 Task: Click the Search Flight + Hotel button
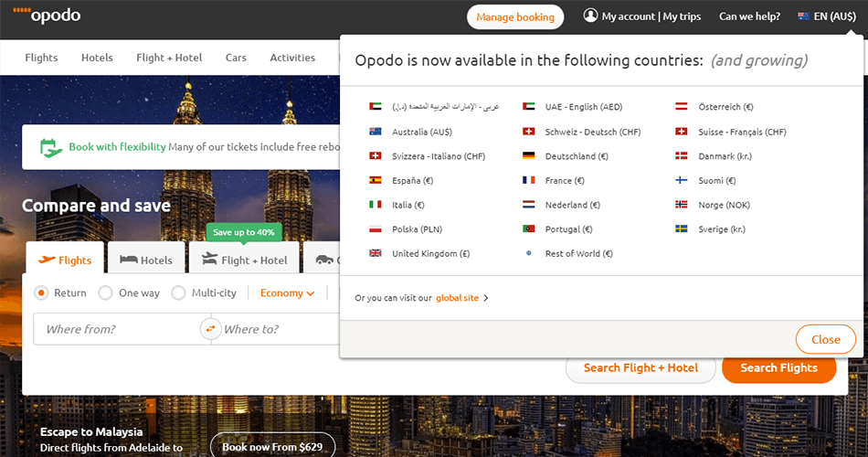click(640, 367)
